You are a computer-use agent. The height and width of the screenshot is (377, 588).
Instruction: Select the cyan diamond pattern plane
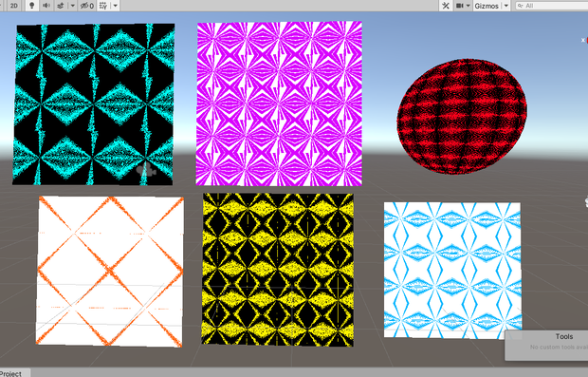tap(94, 104)
